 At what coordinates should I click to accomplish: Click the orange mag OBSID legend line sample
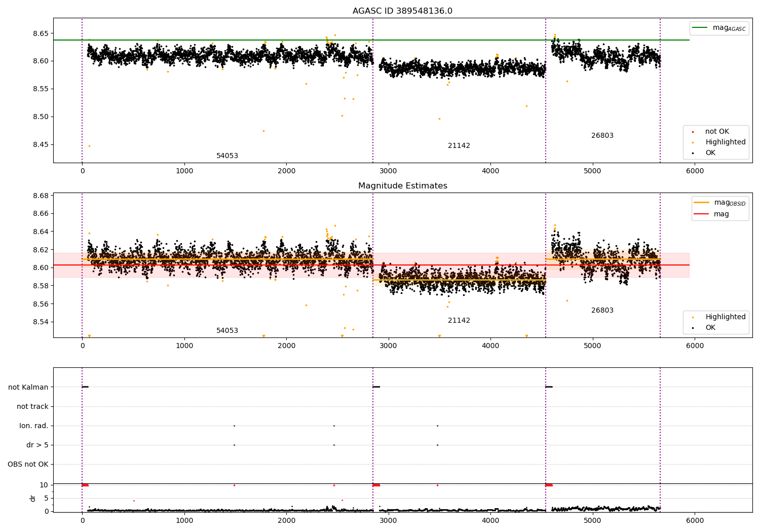pyautogui.click(x=701, y=203)
